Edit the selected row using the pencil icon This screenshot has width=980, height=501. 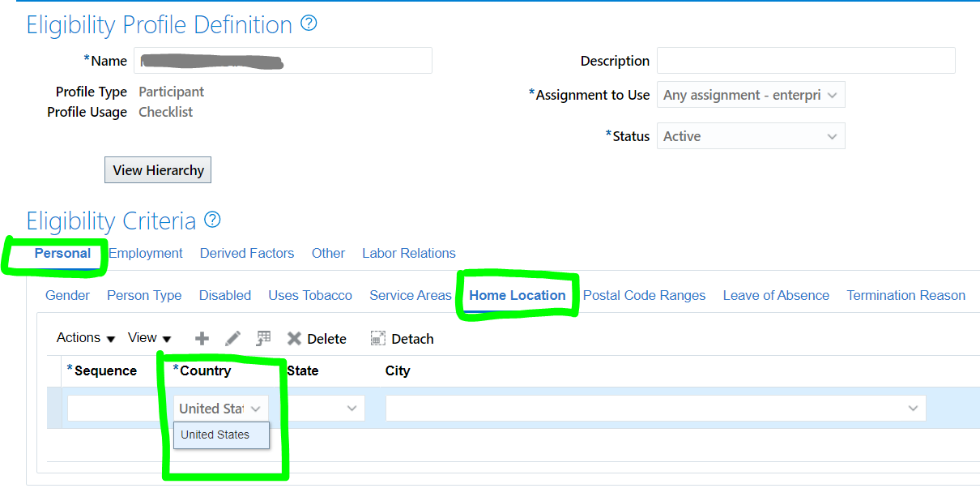point(232,338)
